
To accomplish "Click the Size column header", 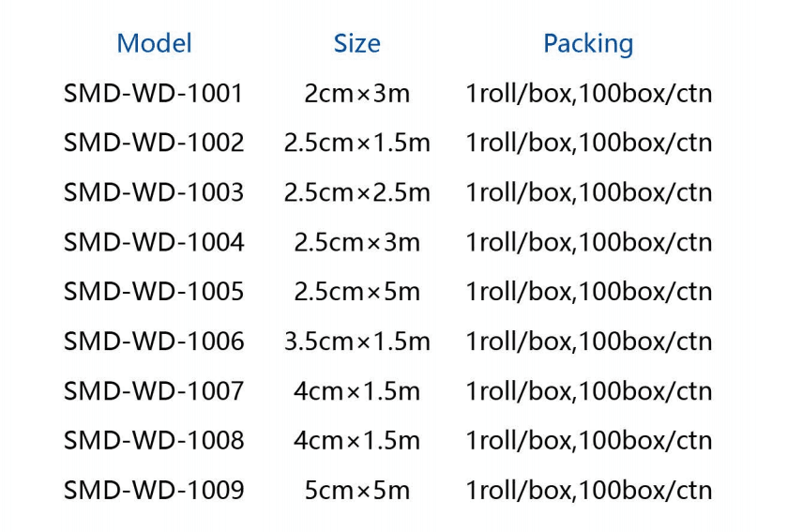I will (356, 43).
